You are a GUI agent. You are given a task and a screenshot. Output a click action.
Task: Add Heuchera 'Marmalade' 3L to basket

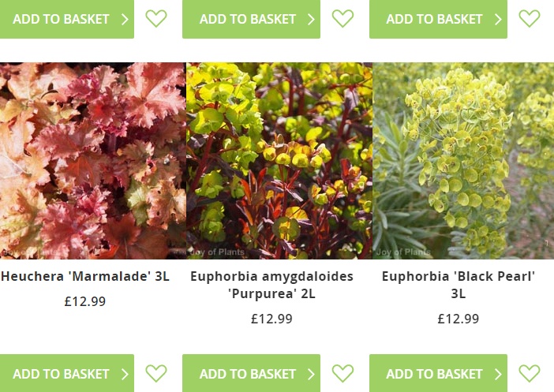(x=67, y=373)
